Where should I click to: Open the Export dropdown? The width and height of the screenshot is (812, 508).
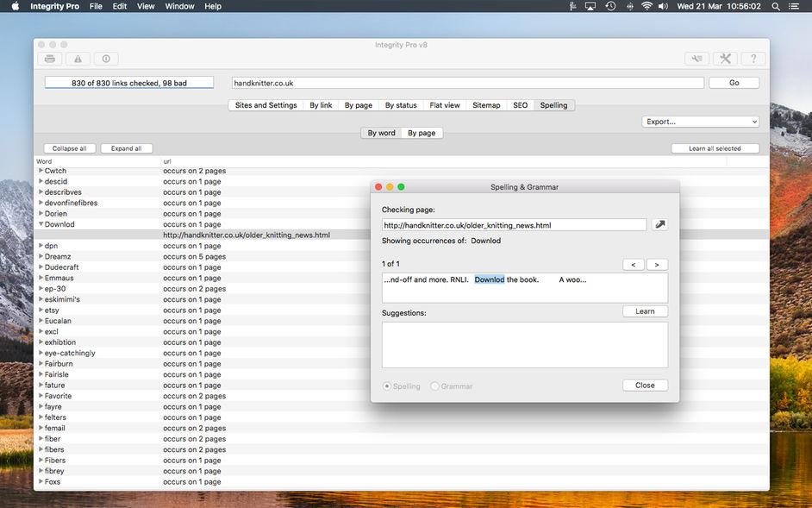coord(700,122)
